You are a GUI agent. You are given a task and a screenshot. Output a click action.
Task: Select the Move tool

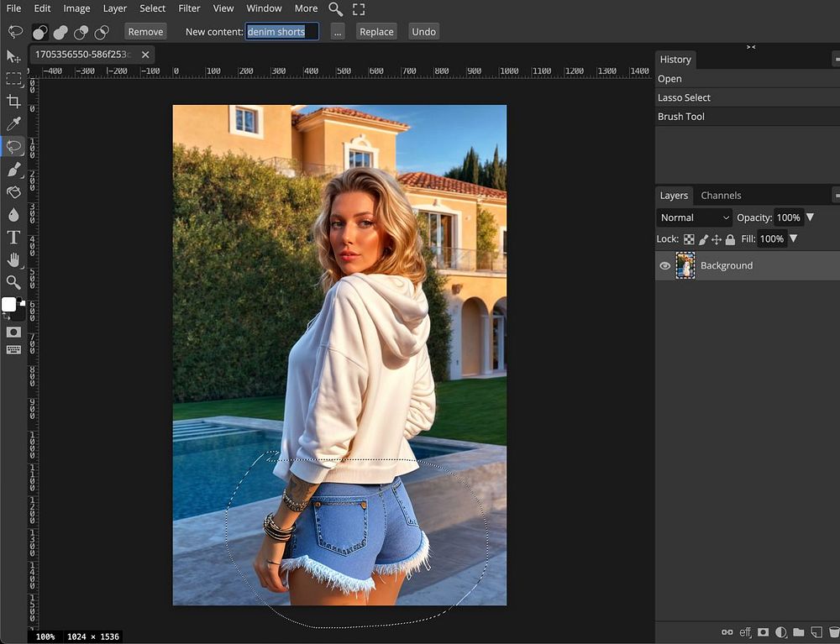(x=13, y=56)
